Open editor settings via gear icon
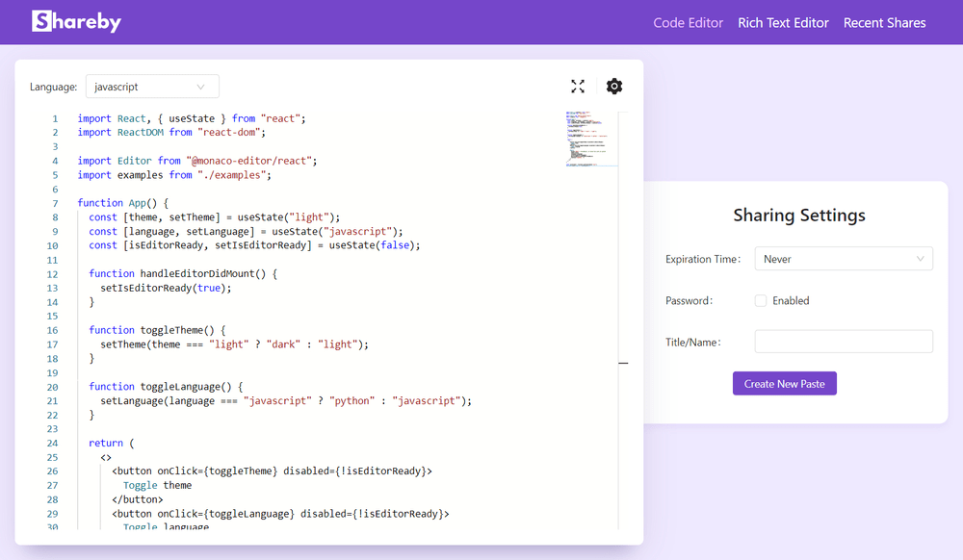The width and height of the screenshot is (963, 560). [x=614, y=87]
